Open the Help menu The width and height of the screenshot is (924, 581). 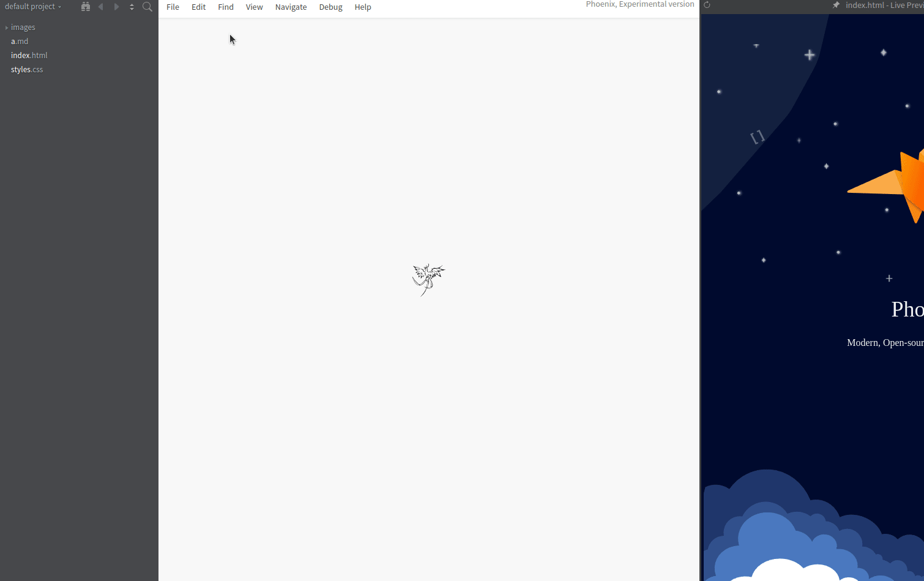363,7
